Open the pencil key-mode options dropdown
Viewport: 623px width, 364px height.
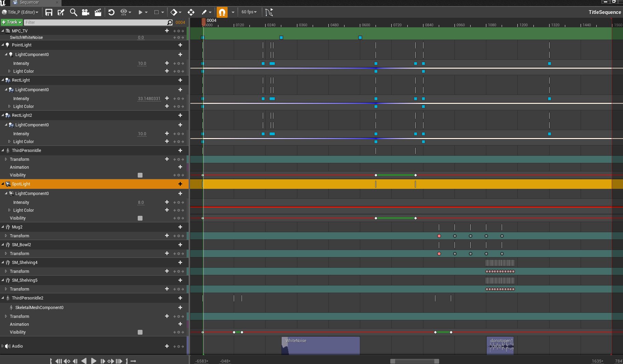point(206,12)
